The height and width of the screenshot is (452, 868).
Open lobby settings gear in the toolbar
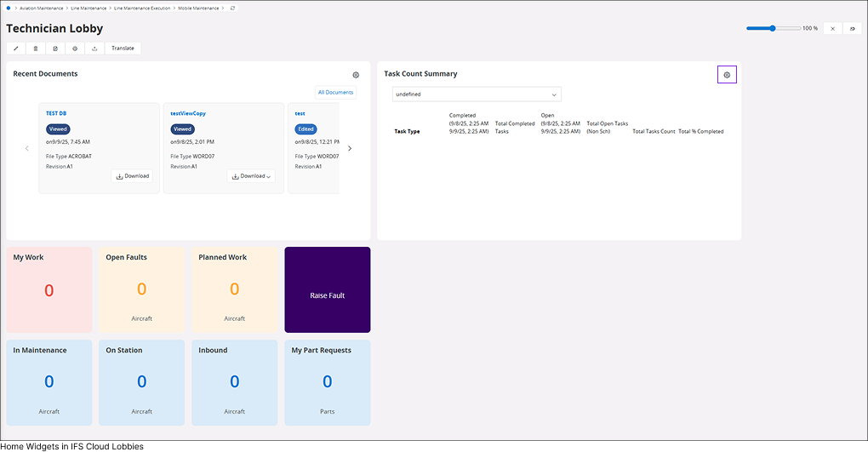[x=75, y=49]
